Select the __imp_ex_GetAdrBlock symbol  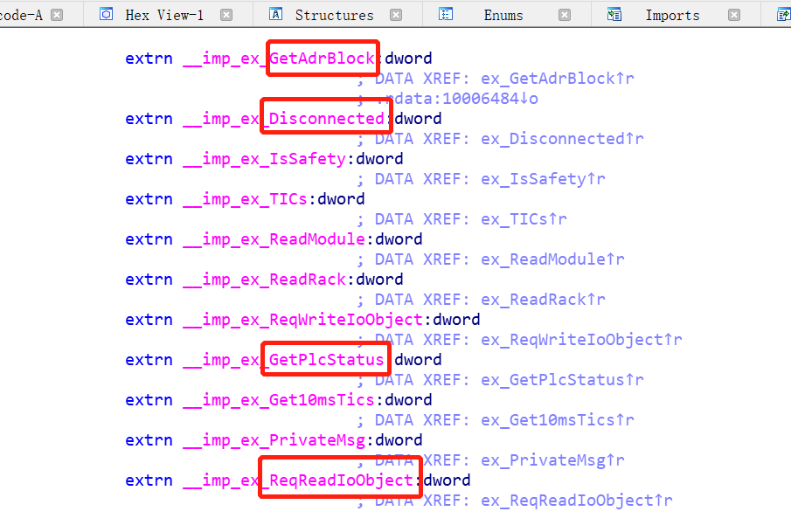pos(279,59)
